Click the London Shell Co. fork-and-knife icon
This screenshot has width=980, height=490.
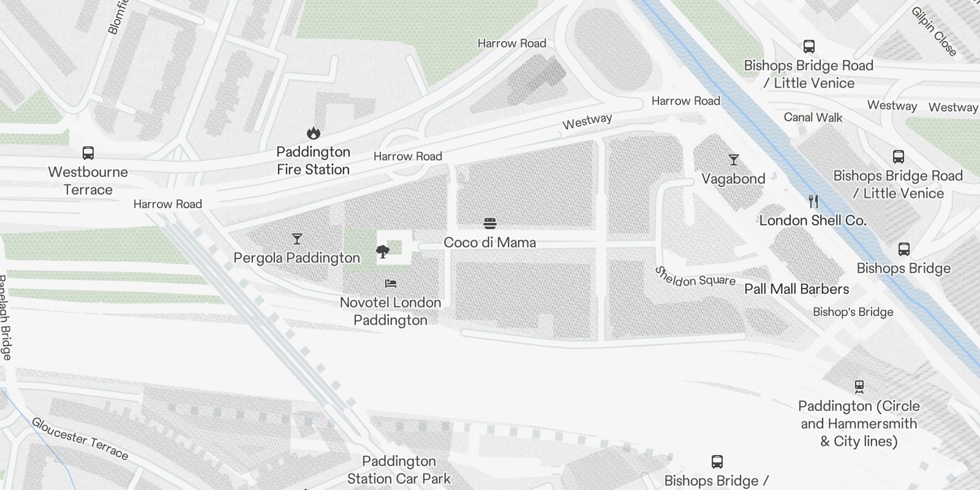pyautogui.click(x=813, y=202)
